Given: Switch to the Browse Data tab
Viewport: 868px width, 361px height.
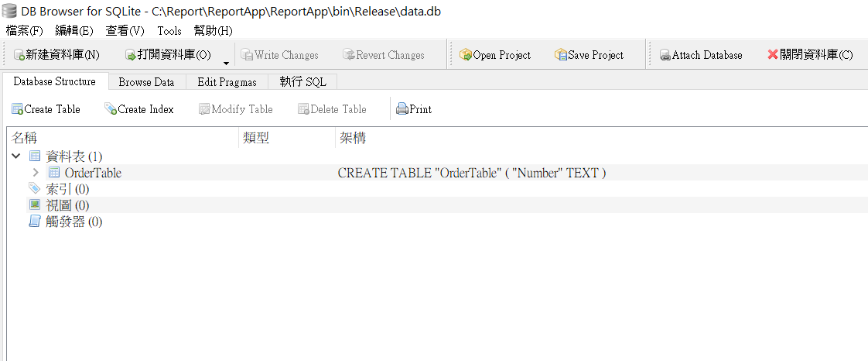Looking at the screenshot, I should pyautogui.click(x=147, y=82).
